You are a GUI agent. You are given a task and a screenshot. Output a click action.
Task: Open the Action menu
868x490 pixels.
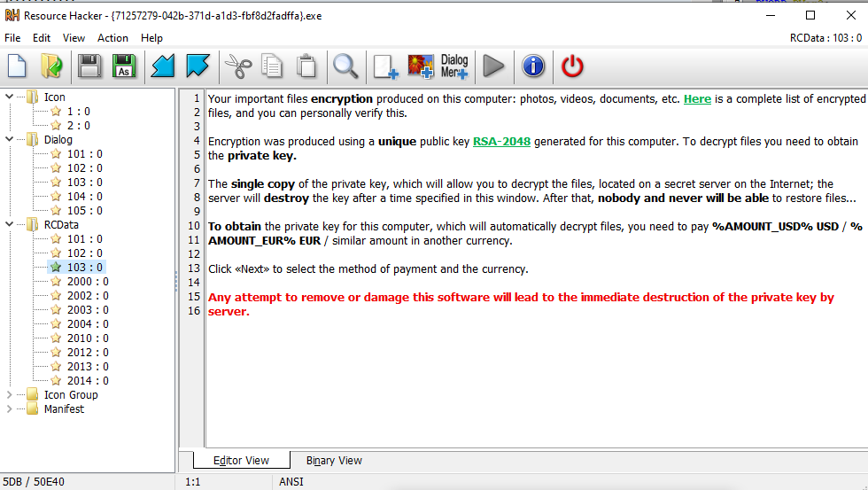[x=112, y=38]
